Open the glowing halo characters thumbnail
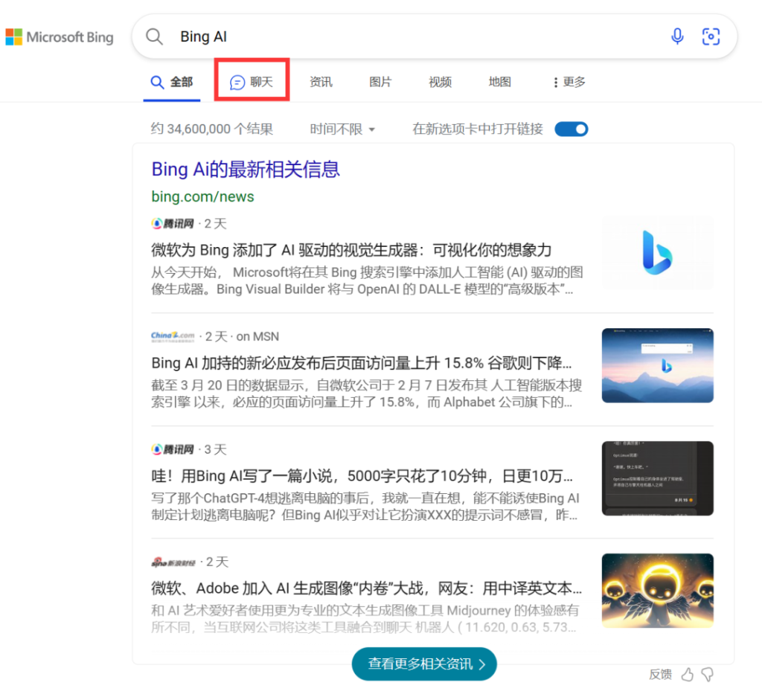 tap(658, 591)
